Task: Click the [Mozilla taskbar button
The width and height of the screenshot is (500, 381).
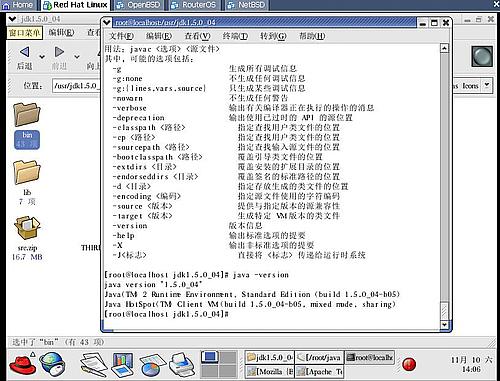Action: pyautogui.click(x=270, y=371)
